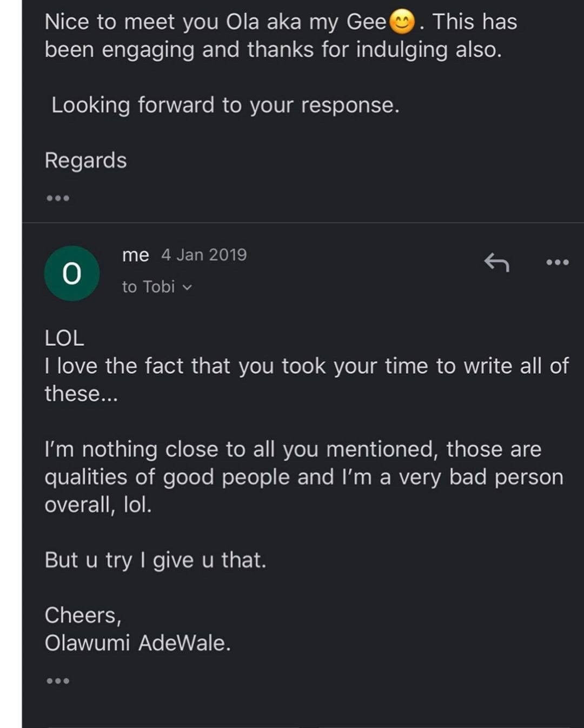Click the "LOL" line in the reply

(x=64, y=339)
